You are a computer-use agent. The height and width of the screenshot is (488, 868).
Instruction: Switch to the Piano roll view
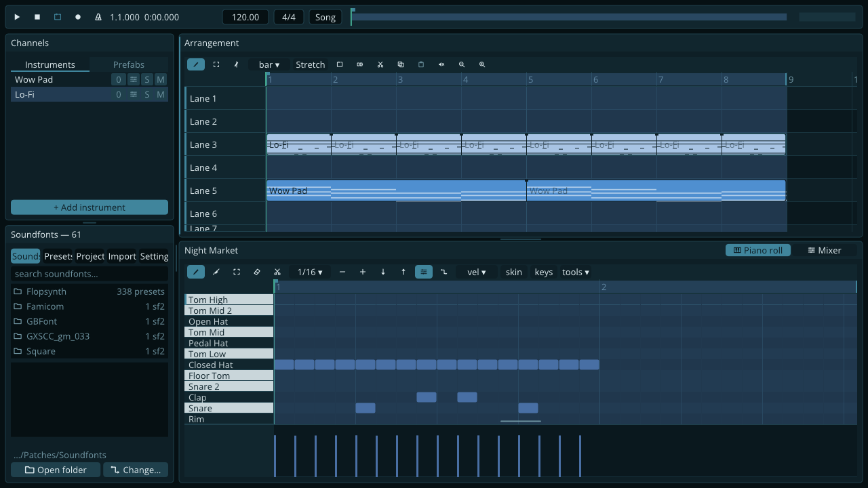click(x=758, y=250)
